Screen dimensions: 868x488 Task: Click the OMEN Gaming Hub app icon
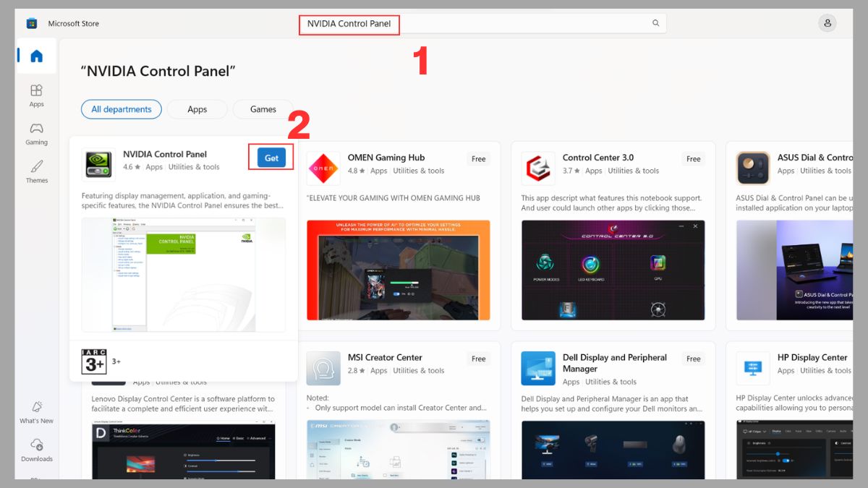tap(323, 168)
